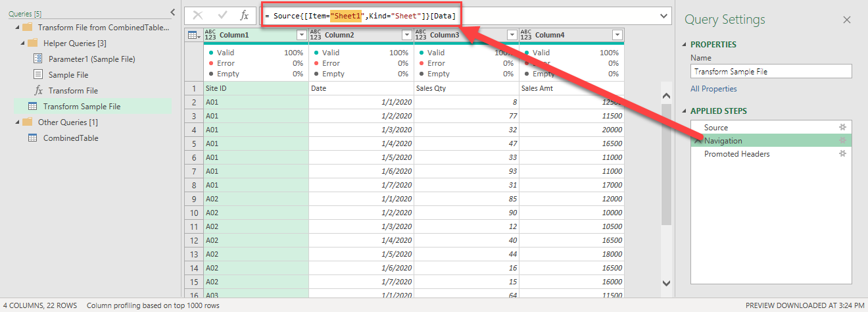This screenshot has width=868, height=312.
Task: Open the All Properties link
Action: coord(713,89)
